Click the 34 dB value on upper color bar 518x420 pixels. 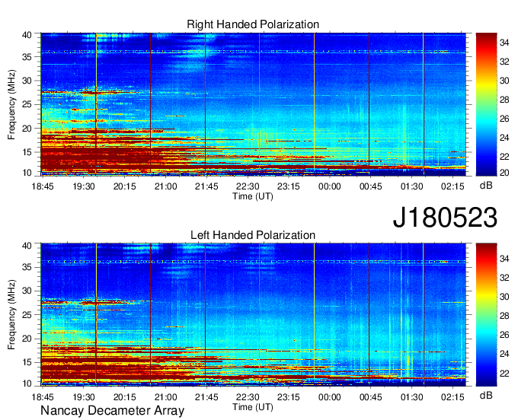pos(504,43)
